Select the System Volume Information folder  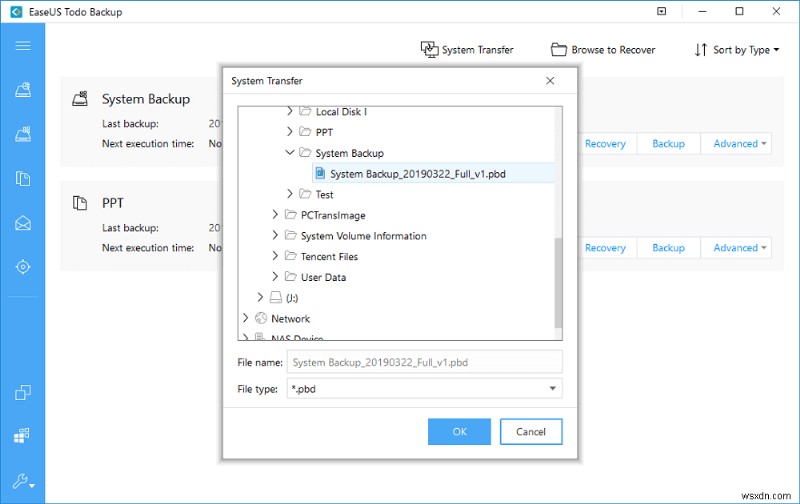[363, 236]
